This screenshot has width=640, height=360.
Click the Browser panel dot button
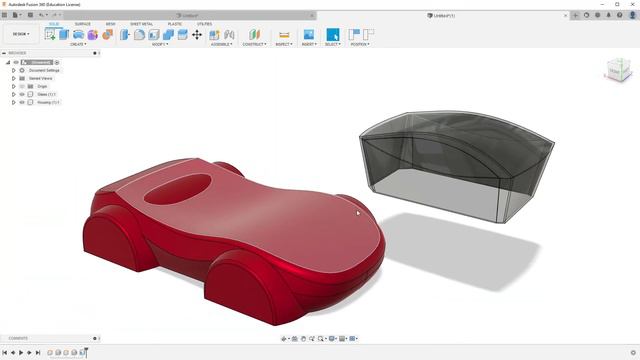coord(95,53)
